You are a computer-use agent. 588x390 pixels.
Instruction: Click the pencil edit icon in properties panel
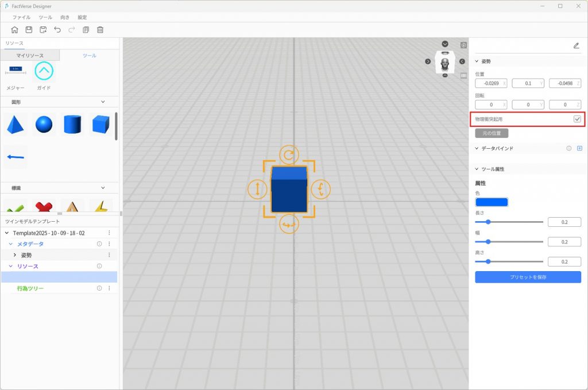576,45
